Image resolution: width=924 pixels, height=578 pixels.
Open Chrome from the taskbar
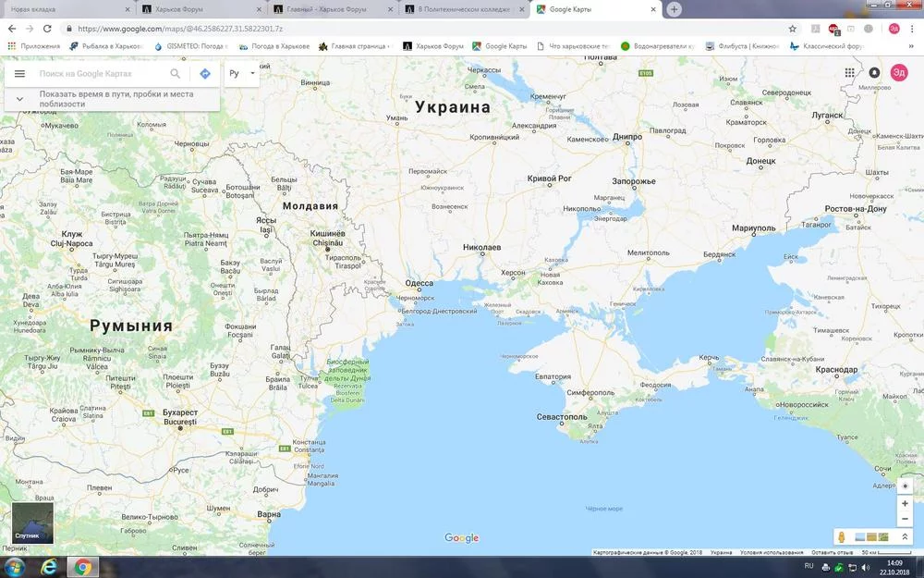pos(83,567)
